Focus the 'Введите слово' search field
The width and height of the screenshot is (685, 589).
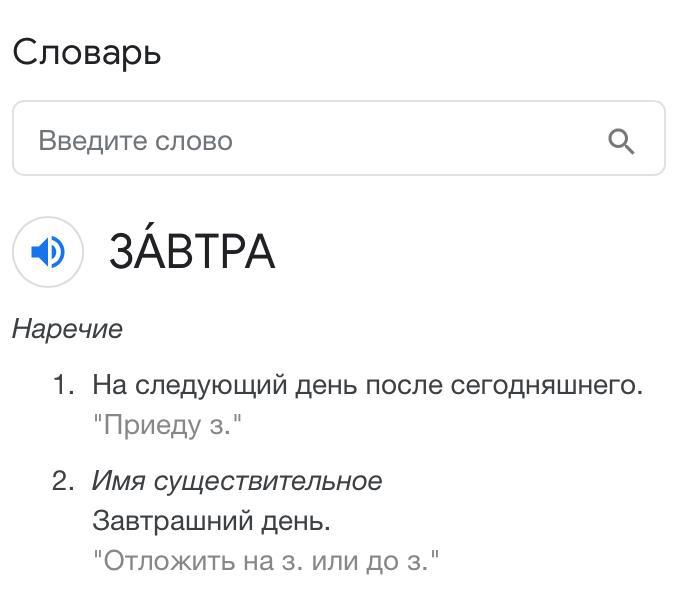[x=300, y=140]
